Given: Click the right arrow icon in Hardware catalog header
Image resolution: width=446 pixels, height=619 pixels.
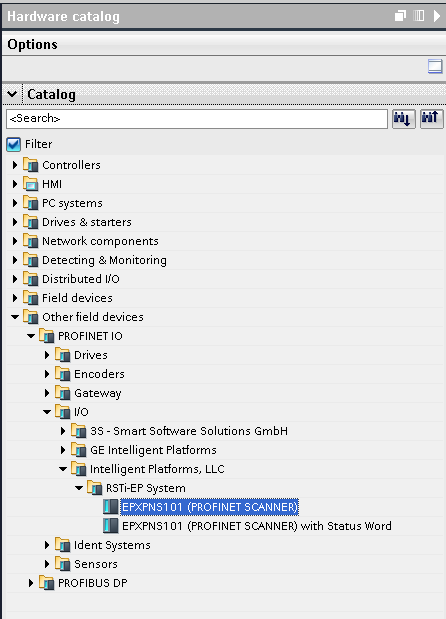Looking at the screenshot, I should click(437, 16).
